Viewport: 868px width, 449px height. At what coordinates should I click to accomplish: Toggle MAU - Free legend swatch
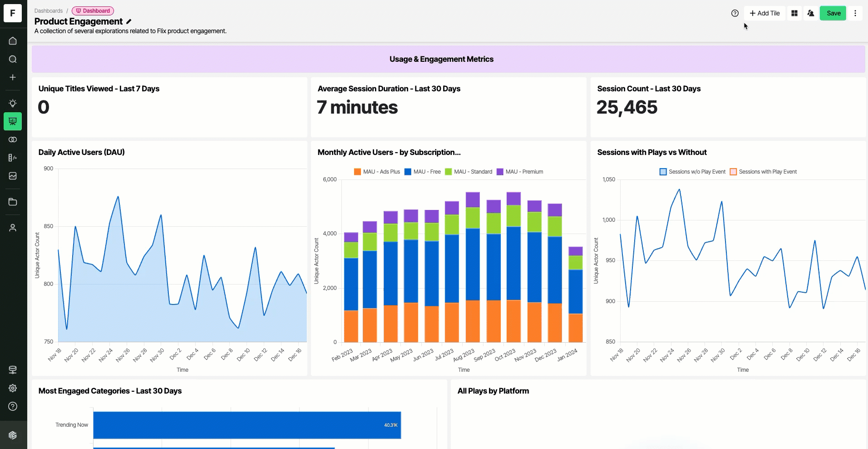pos(408,172)
